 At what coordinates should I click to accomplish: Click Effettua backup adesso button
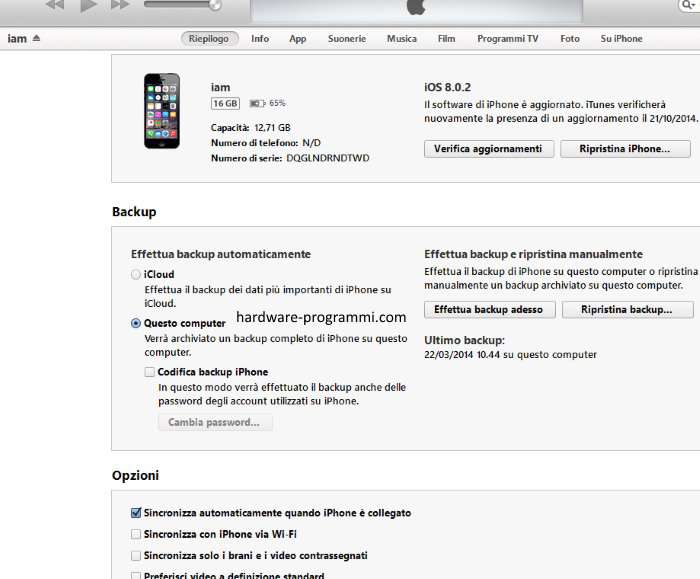click(x=489, y=309)
